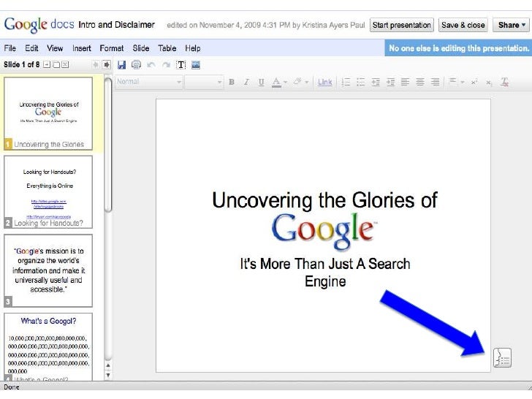
Task: Open the Insert menu
Action: tap(82, 48)
